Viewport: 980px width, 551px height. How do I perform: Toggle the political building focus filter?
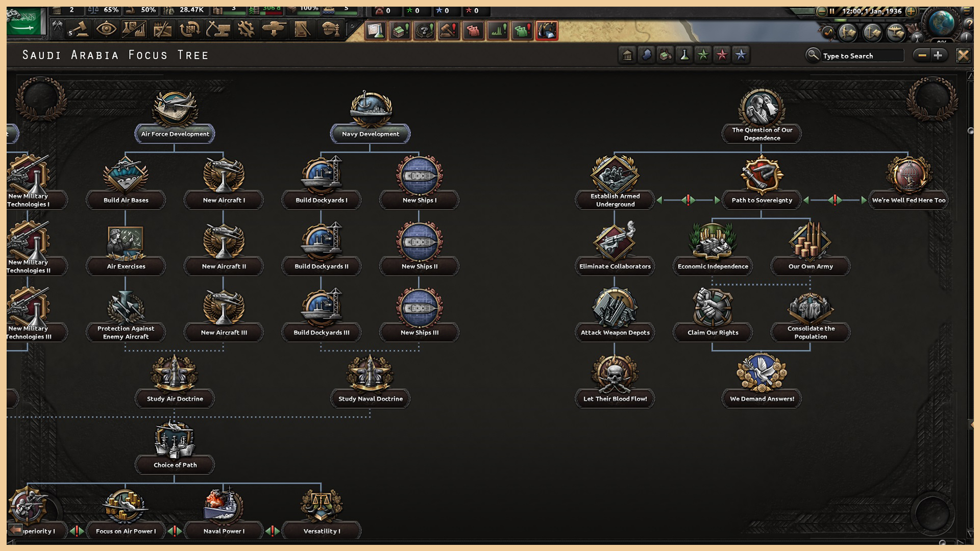click(x=627, y=55)
